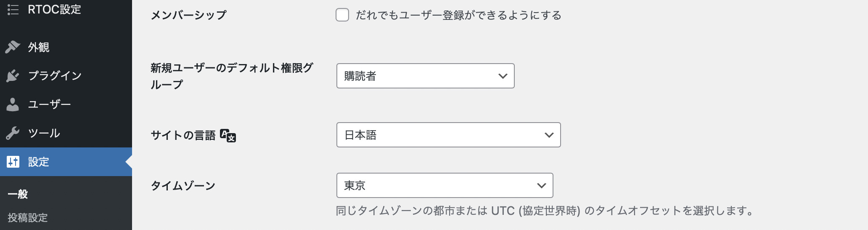Click the RTOC設定 list icon
This screenshot has height=230, width=868.
coord(13,9)
